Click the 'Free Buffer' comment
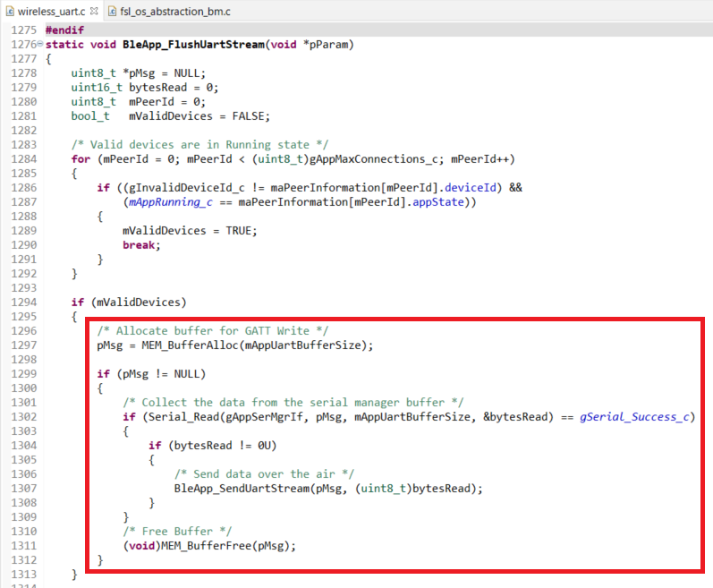713x588 pixels. pyautogui.click(x=177, y=532)
